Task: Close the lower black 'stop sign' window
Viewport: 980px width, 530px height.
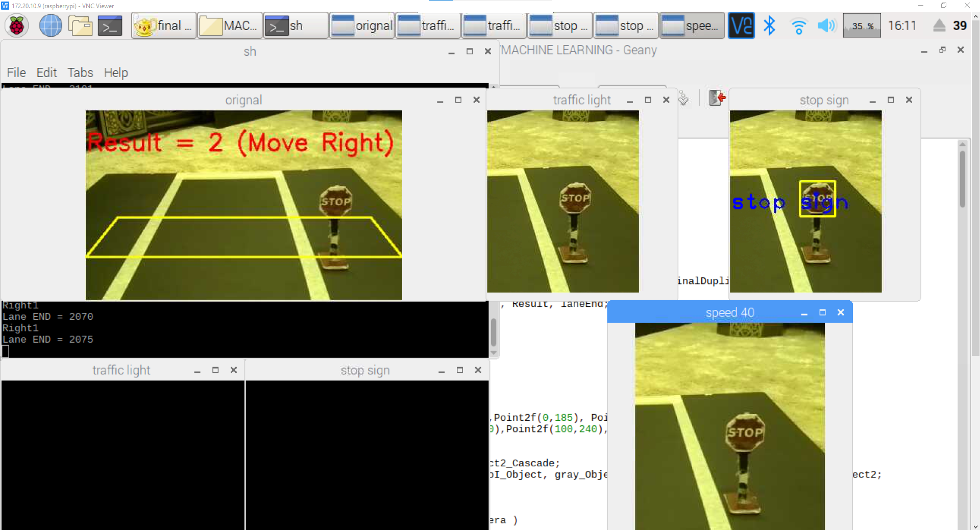Action: 478,370
